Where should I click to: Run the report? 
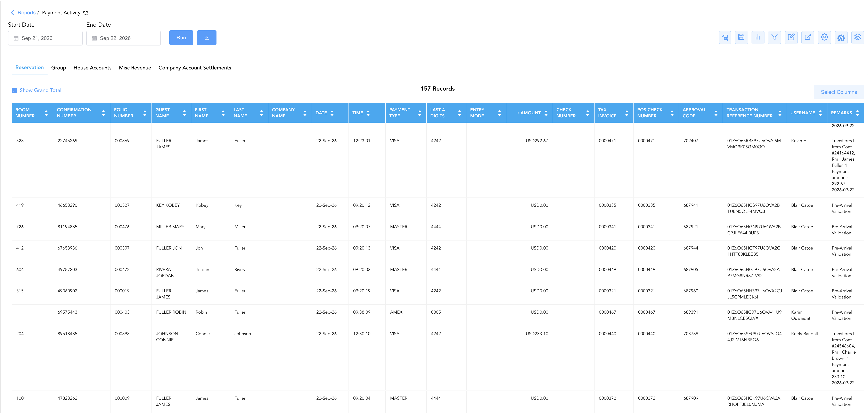tap(181, 38)
